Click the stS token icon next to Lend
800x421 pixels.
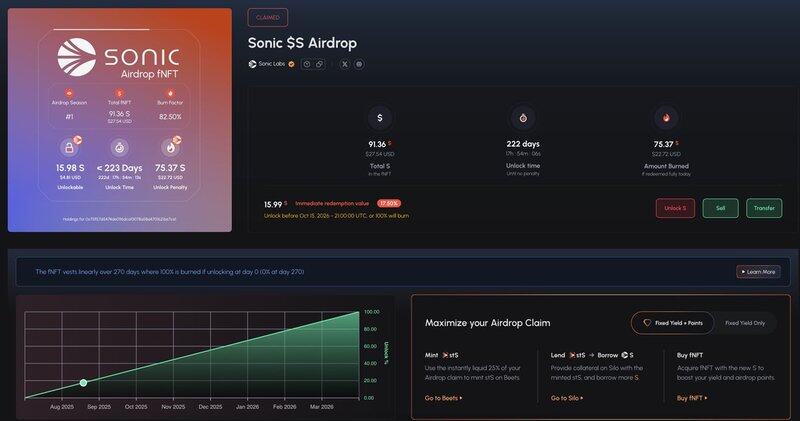[x=572, y=355]
